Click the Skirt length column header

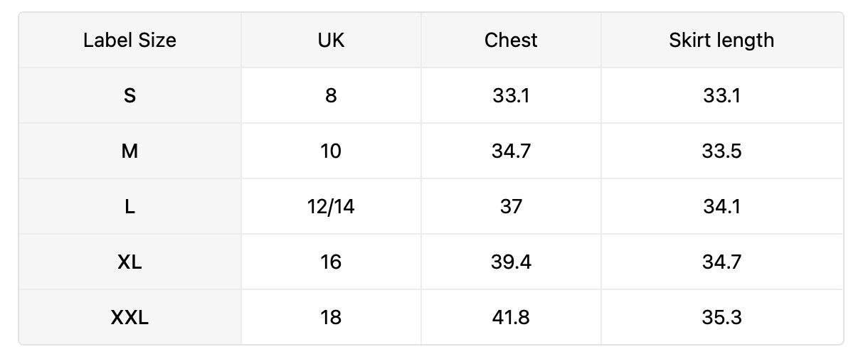721,40
